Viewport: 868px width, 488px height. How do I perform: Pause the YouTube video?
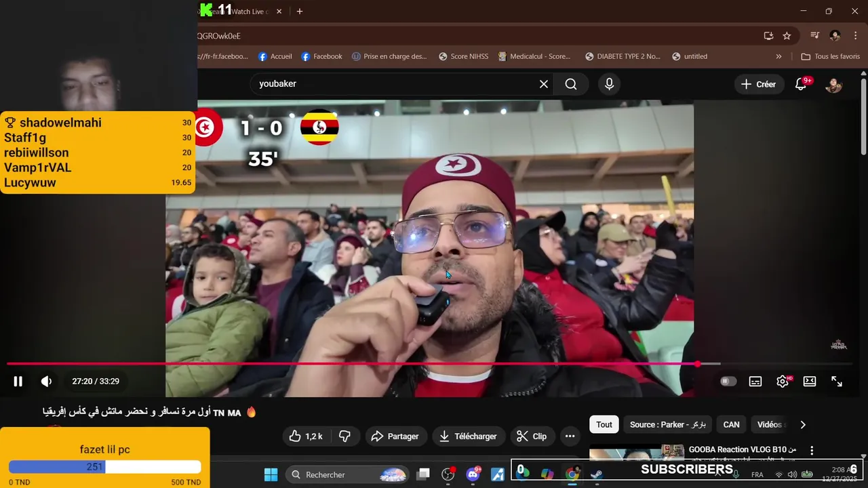point(18,382)
